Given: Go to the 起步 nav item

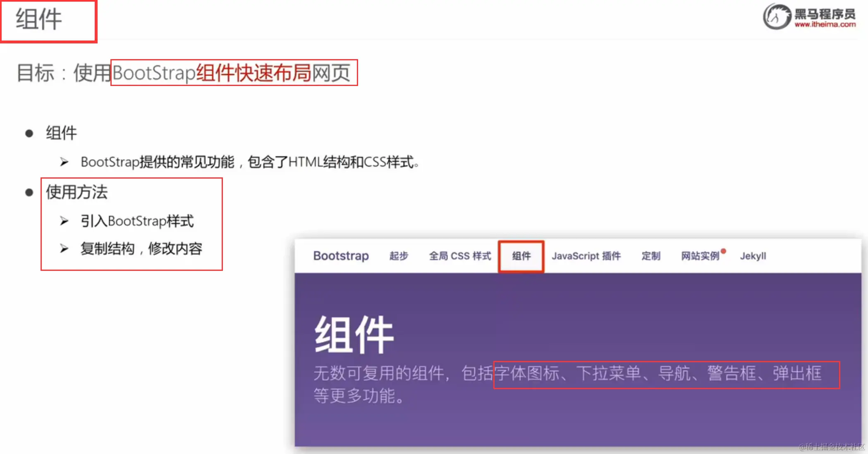Looking at the screenshot, I should coord(399,256).
